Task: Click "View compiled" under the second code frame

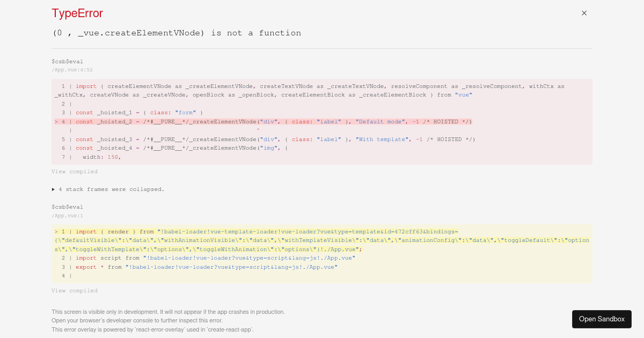Action: 75,290
